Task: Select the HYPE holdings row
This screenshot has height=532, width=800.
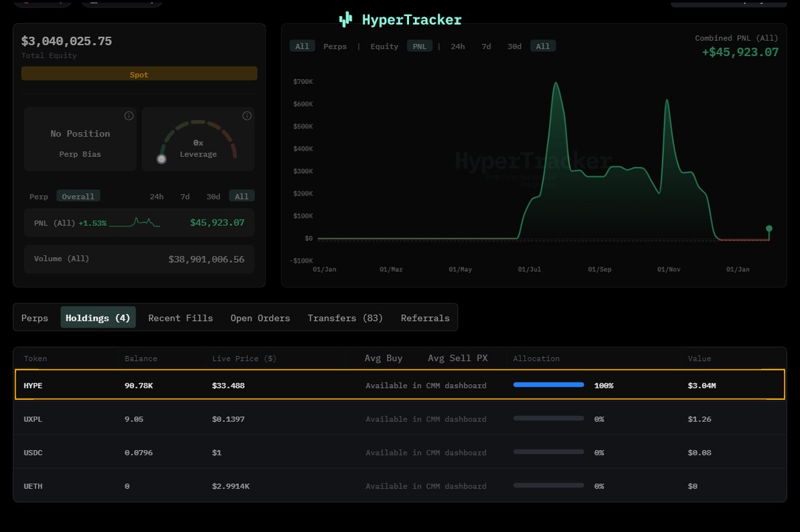Action: click(399, 385)
